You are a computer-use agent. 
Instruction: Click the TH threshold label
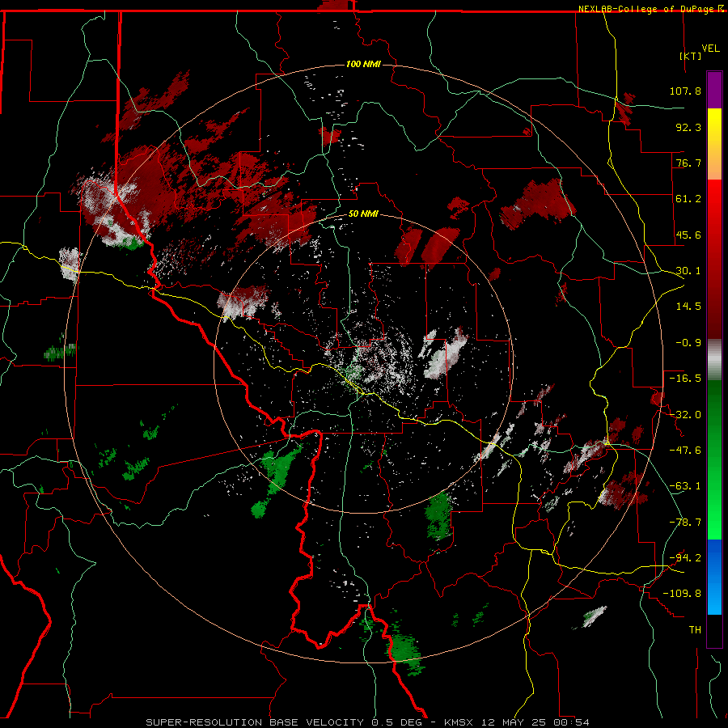tap(695, 630)
